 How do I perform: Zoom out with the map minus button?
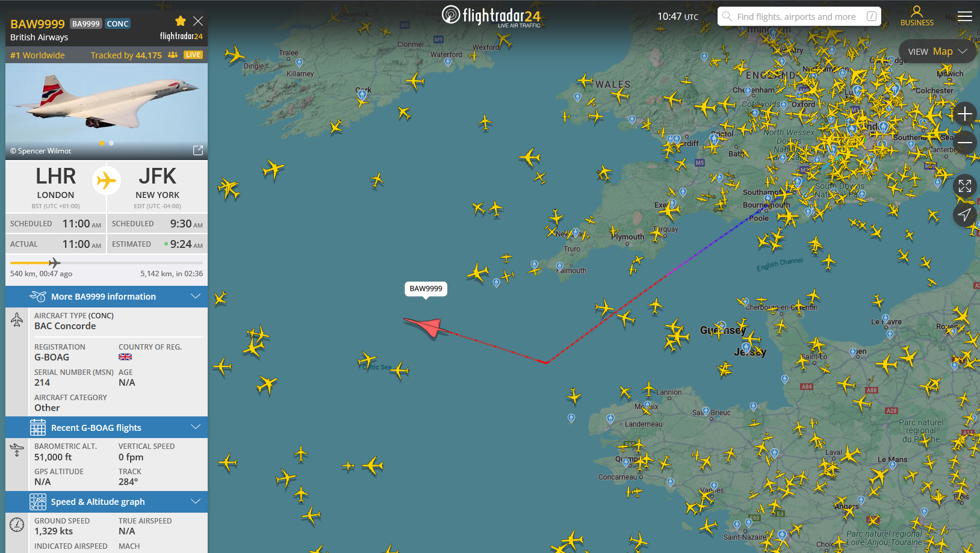(965, 143)
